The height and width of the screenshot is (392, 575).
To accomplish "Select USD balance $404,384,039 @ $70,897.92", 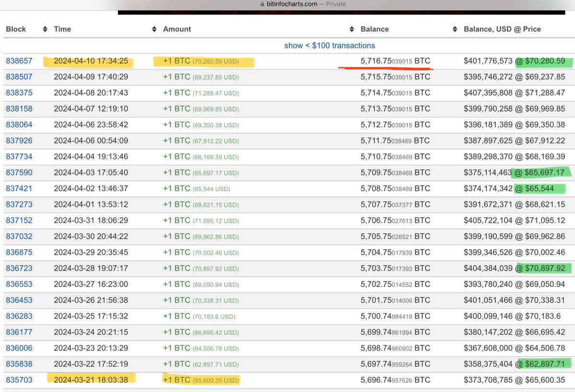I will pos(514,269).
